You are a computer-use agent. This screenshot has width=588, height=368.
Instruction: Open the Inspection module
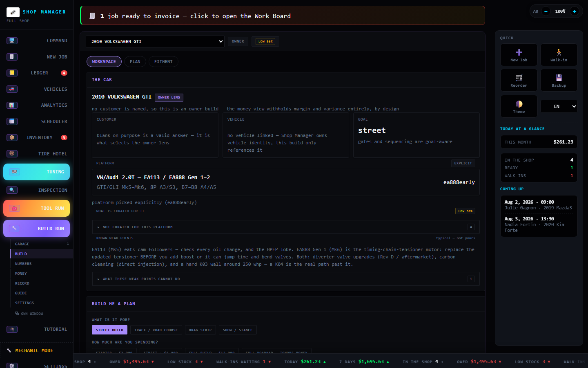pos(37,190)
